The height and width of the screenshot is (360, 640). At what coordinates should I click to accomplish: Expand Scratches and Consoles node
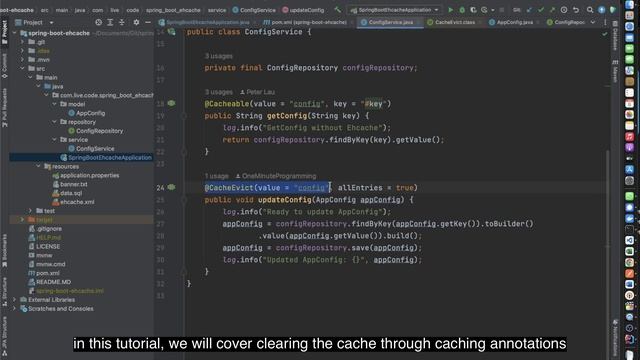click(15, 309)
